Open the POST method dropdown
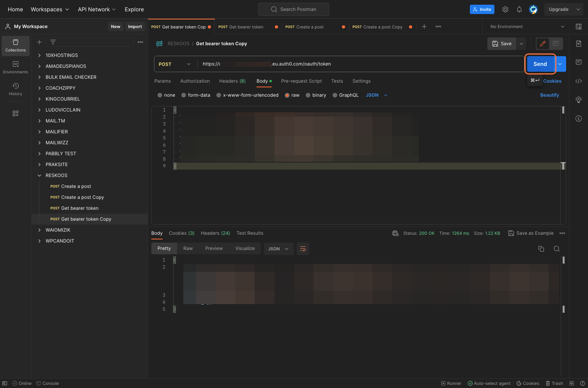The image size is (588, 388). tap(175, 64)
